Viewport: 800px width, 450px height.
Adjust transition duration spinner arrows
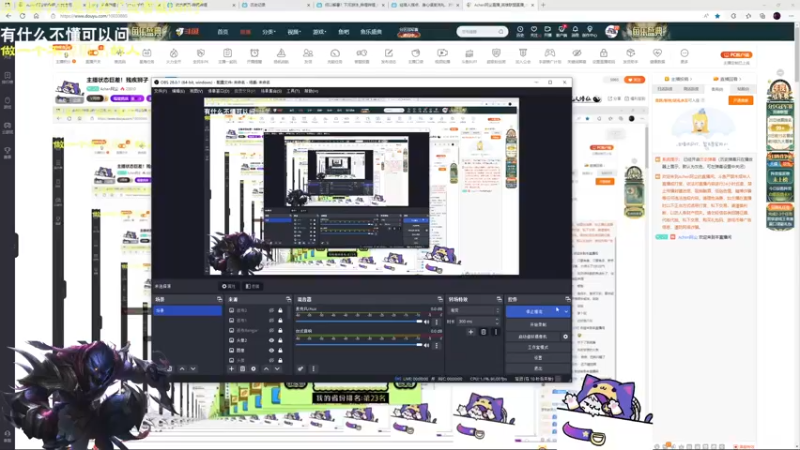(x=497, y=321)
